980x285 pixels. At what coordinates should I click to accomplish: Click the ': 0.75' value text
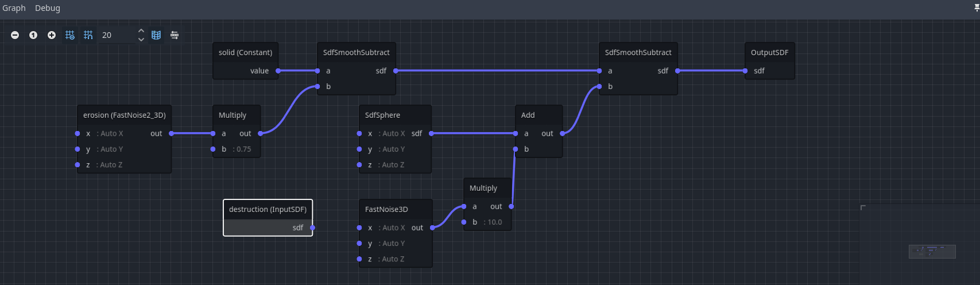(242, 149)
